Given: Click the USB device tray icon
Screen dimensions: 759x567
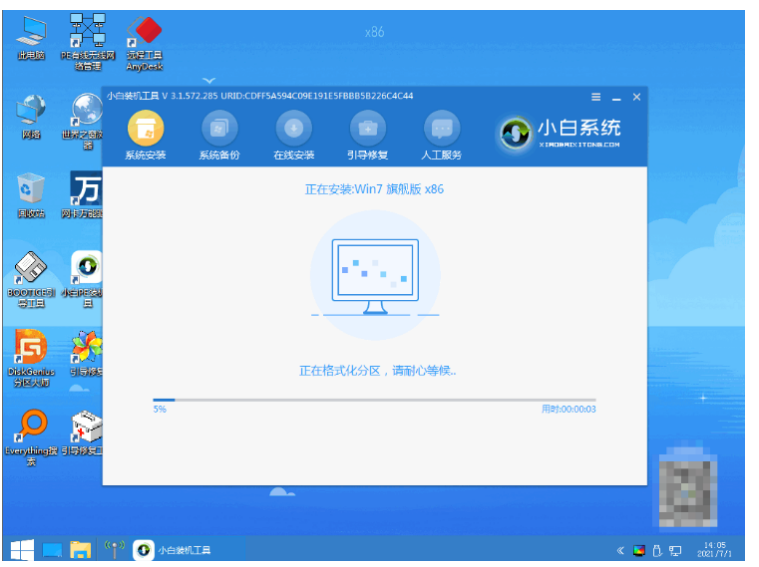Looking at the screenshot, I should tap(657, 551).
